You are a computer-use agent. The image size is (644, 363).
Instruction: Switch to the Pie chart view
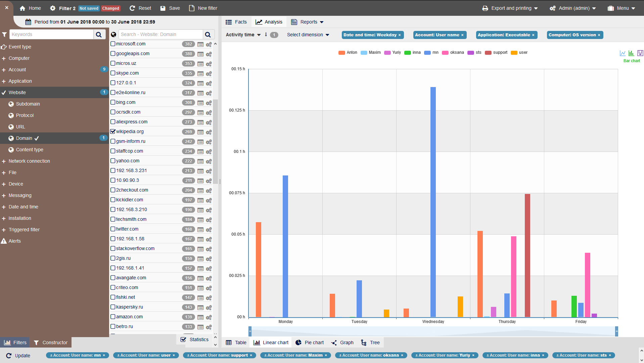pyautogui.click(x=310, y=342)
